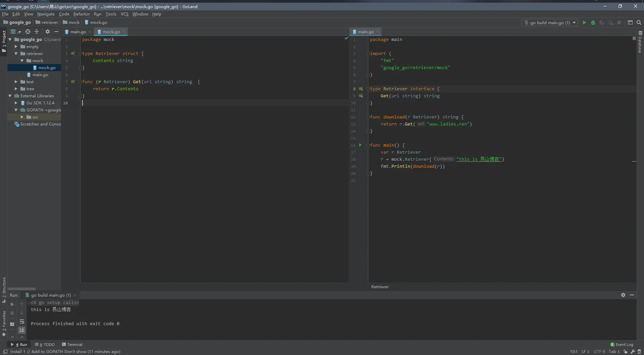Select main.go in the project tree

(40, 75)
